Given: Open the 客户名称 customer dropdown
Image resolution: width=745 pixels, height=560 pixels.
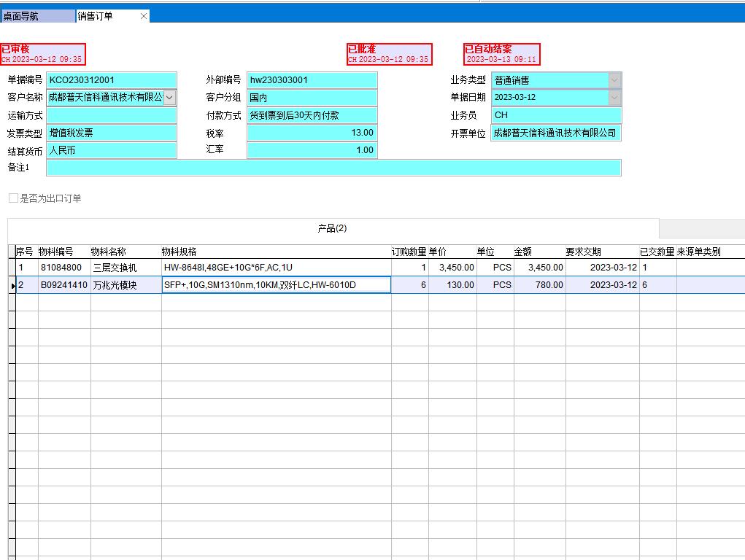Looking at the screenshot, I should coord(169,97).
